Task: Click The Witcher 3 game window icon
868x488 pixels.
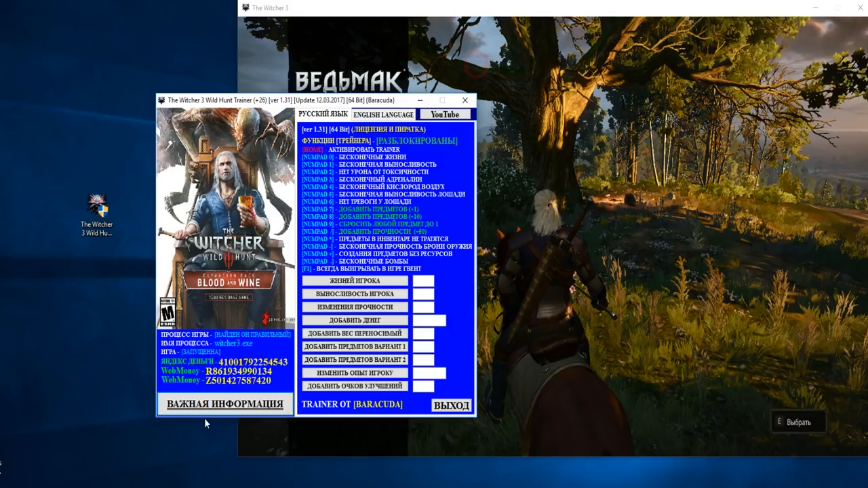Action: [x=245, y=7]
